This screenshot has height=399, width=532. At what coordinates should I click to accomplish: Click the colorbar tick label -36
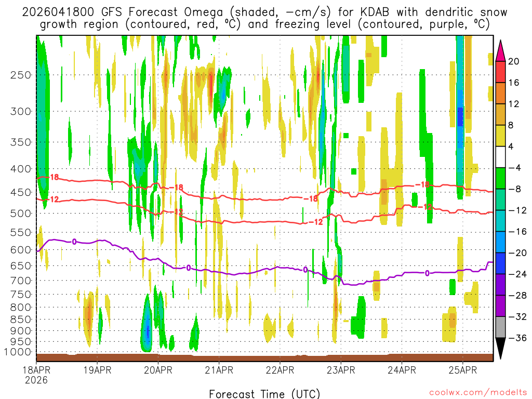coord(517,338)
